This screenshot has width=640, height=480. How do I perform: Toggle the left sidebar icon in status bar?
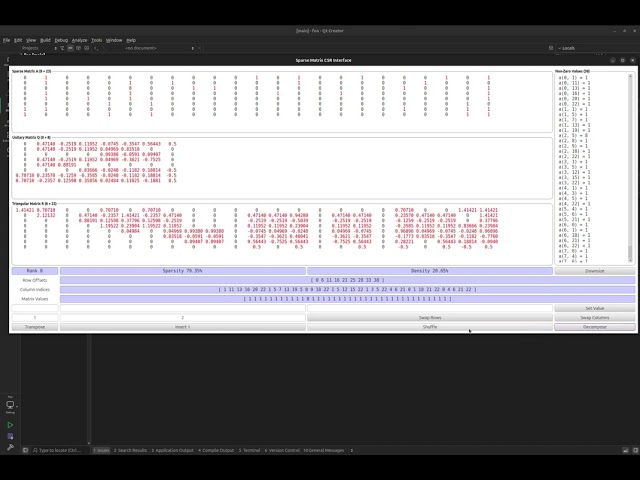[x=25, y=450]
